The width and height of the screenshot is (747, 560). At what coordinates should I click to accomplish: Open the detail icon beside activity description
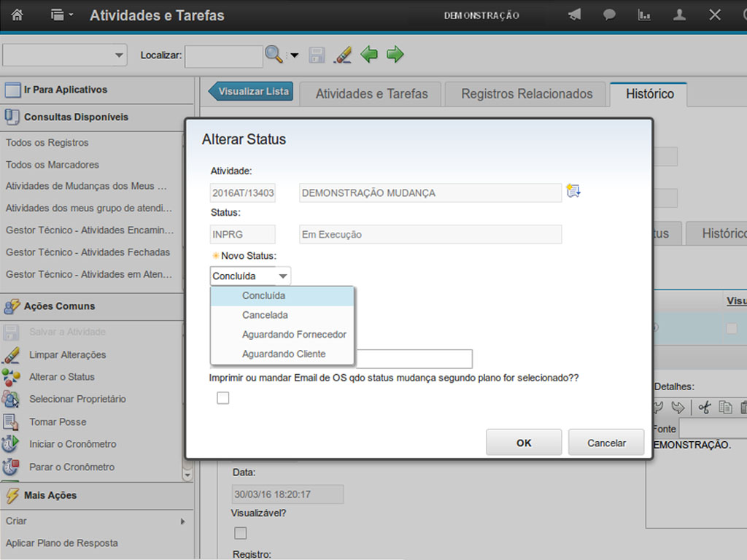(573, 192)
